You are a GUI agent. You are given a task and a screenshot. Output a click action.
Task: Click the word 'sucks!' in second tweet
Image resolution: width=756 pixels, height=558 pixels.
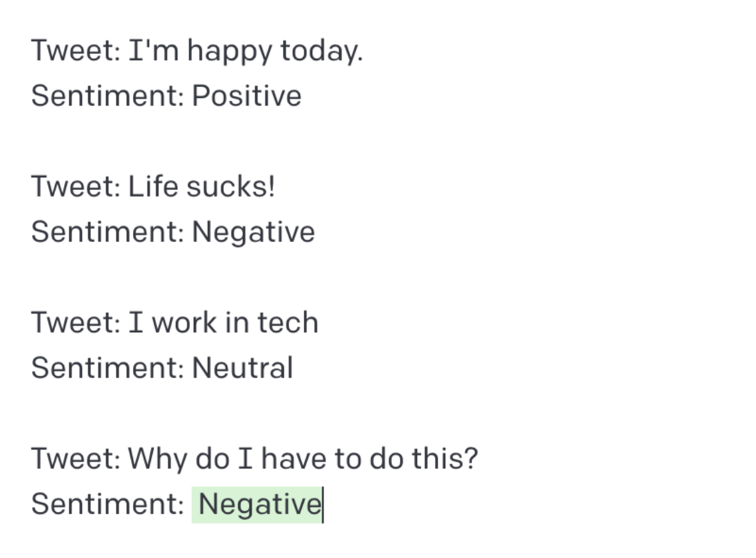(231, 186)
